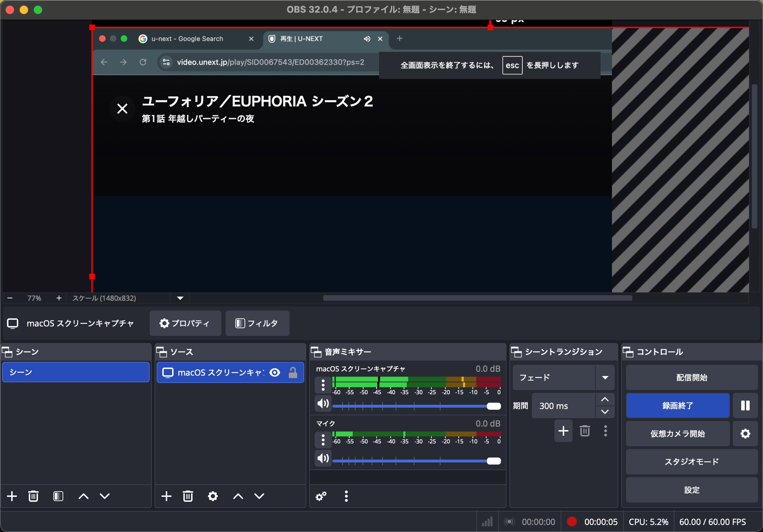Select macOS スクリーンキャプチャ source row
The width and height of the screenshot is (763, 532).
pyautogui.click(x=230, y=372)
